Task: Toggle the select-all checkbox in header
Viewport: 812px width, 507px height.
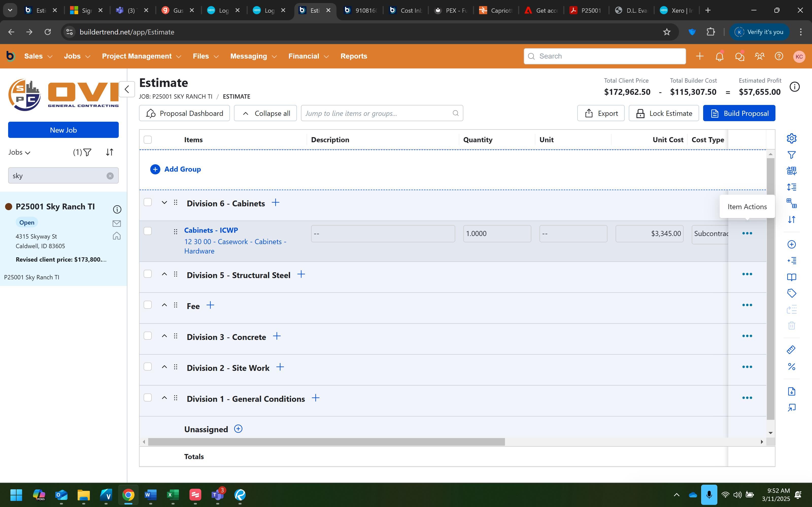Action: [x=148, y=139]
